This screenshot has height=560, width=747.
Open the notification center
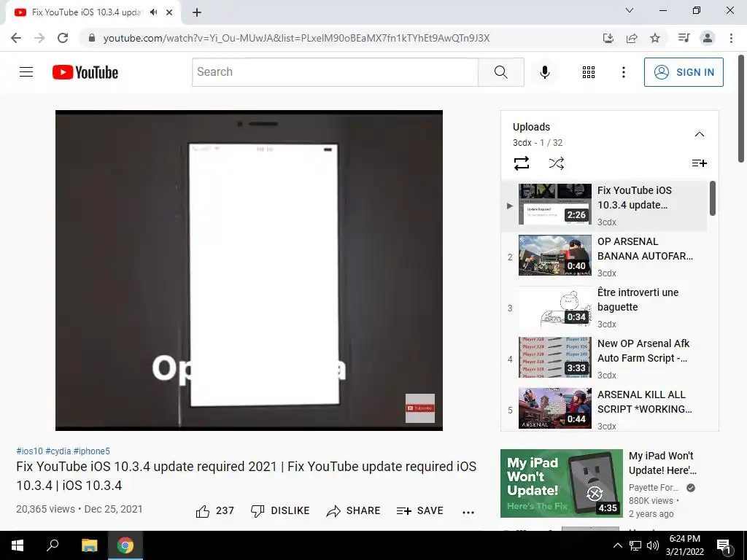(724, 545)
